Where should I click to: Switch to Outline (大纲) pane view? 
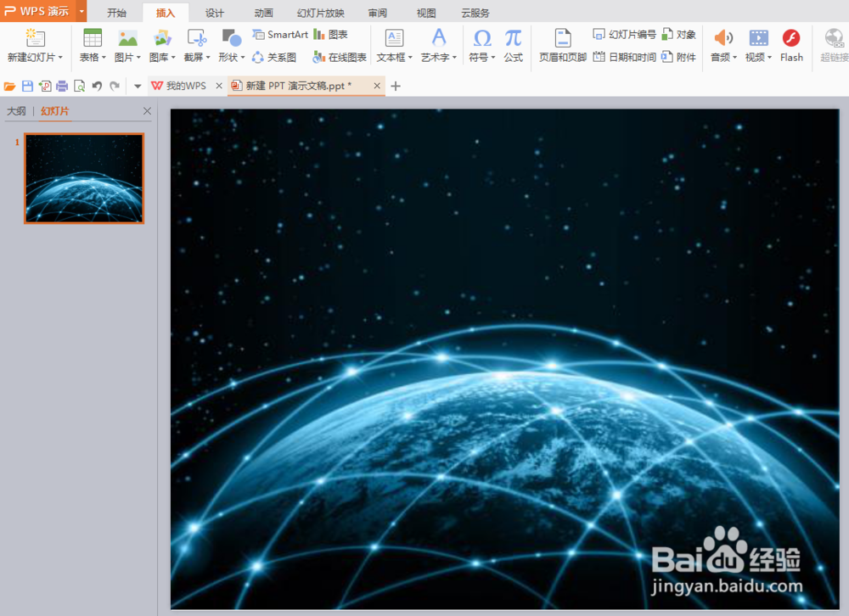point(16,111)
